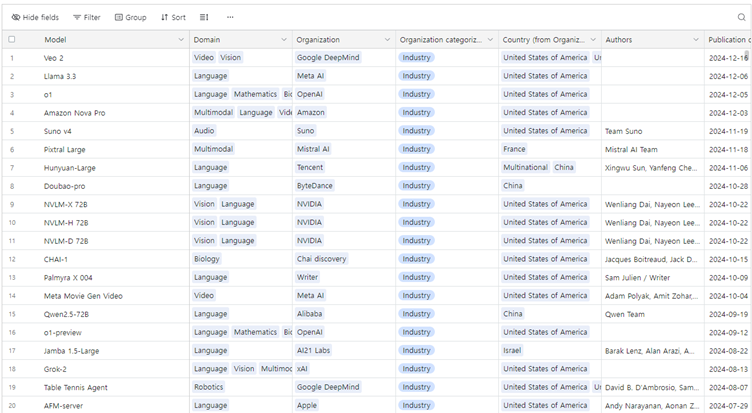Click the ByteDance organization tag

click(315, 185)
